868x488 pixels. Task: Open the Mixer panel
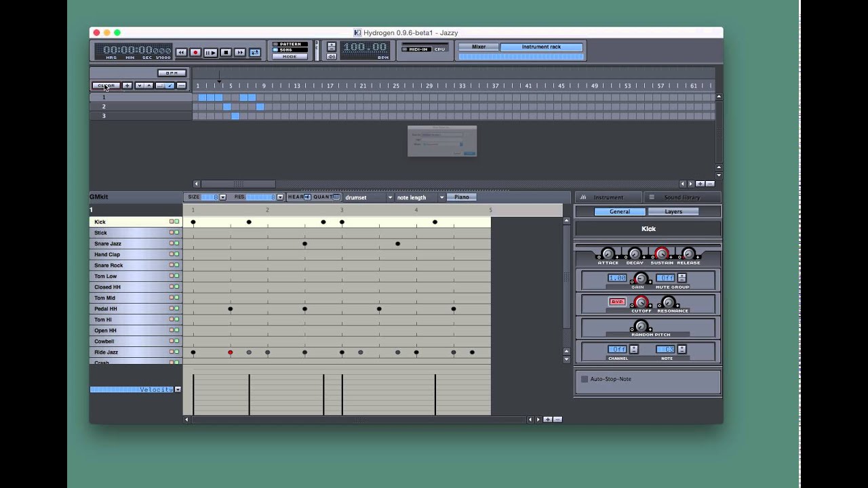[479, 47]
